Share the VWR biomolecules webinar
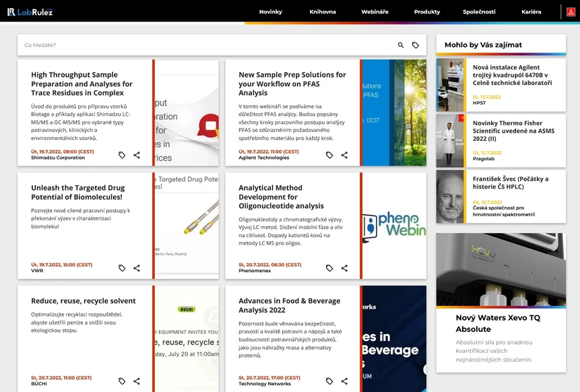Screen dimensions: 580x392 point(137,268)
